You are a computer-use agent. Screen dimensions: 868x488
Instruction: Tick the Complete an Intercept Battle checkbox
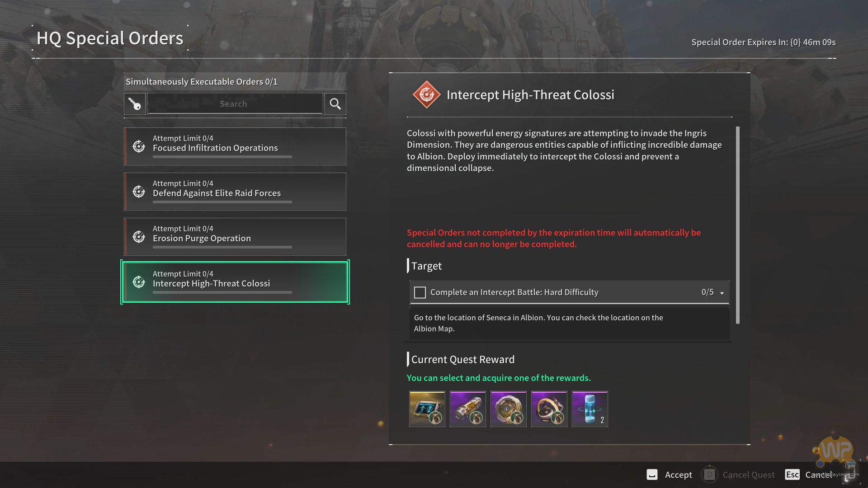pos(420,292)
